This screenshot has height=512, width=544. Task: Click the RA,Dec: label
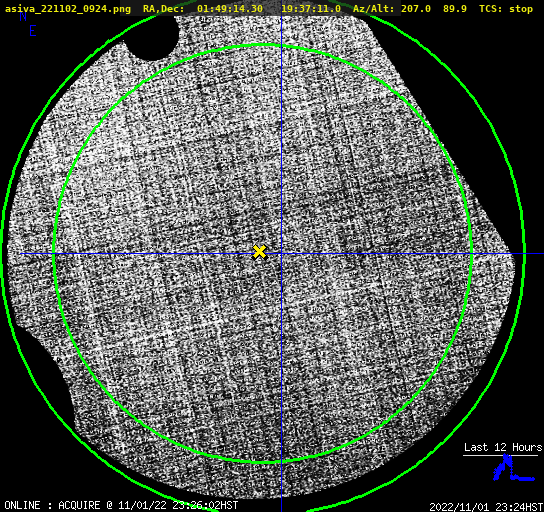pos(163,9)
